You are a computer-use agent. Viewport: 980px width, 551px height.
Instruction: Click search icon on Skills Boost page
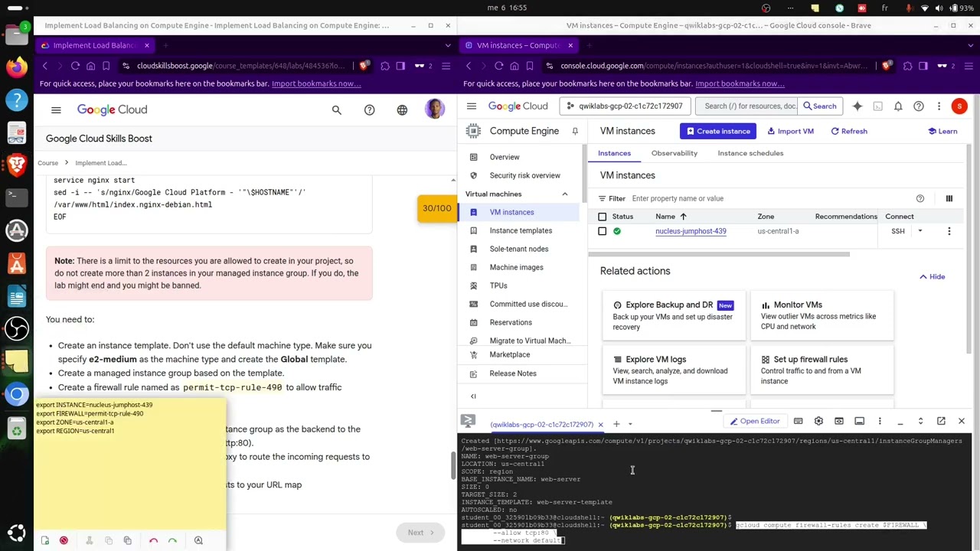(337, 110)
